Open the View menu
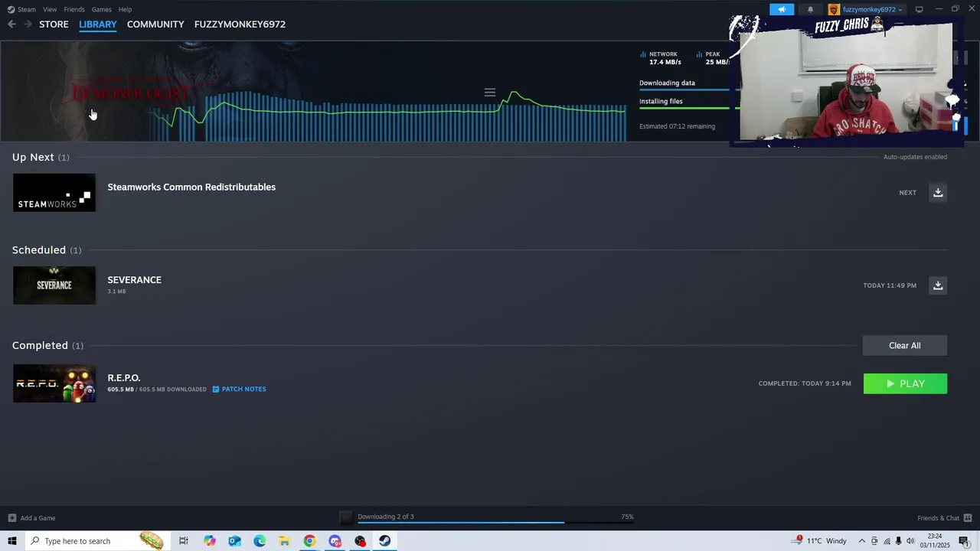The height and width of the screenshot is (551, 980). [x=50, y=9]
